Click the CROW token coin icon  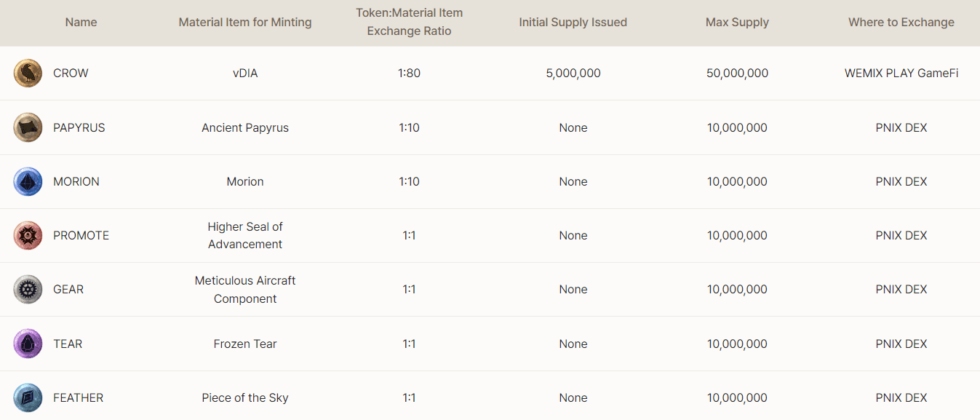tap(28, 74)
